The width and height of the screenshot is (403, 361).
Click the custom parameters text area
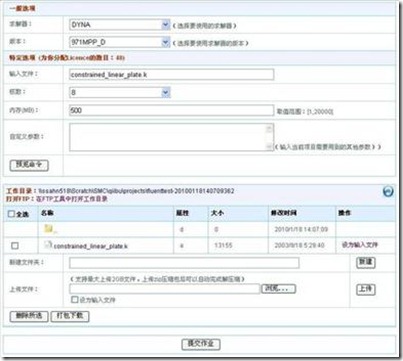coord(172,137)
